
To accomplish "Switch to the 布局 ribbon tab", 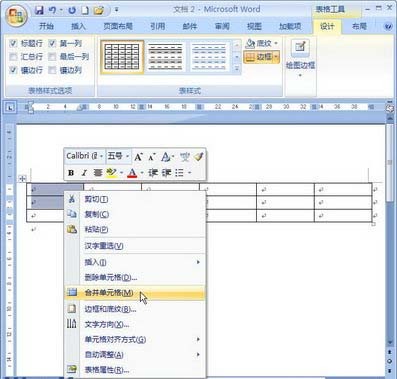I will pyautogui.click(x=359, y=26).
